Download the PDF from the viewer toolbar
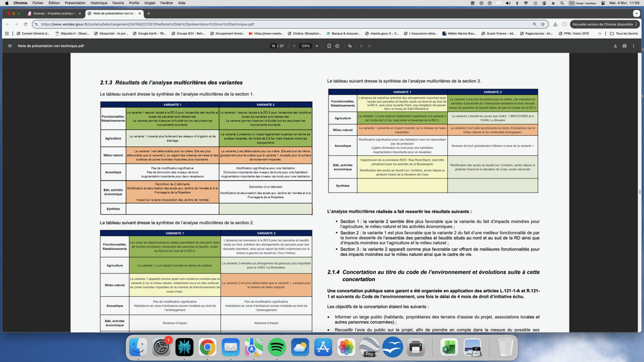 [x=615, y=46]
